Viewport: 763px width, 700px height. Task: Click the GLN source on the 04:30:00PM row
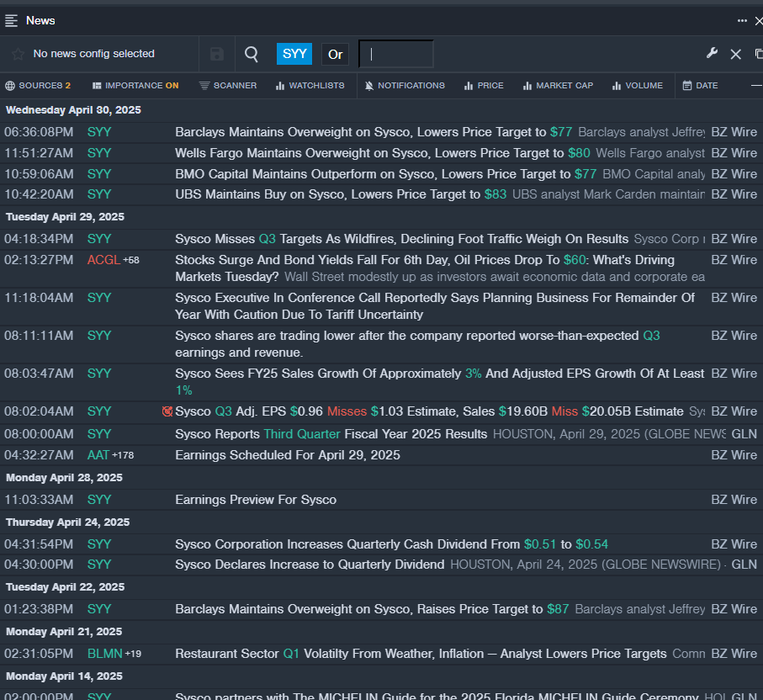click(x=744, y=565)
